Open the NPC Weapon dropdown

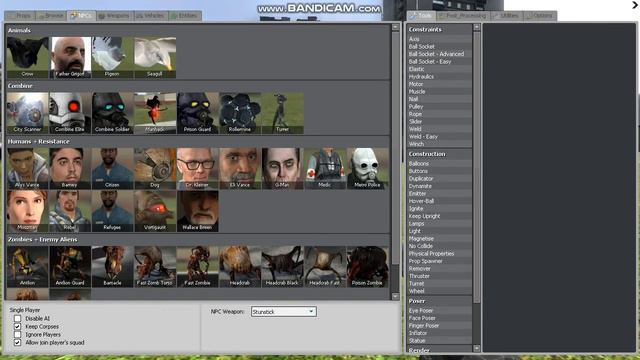(284, 311)
